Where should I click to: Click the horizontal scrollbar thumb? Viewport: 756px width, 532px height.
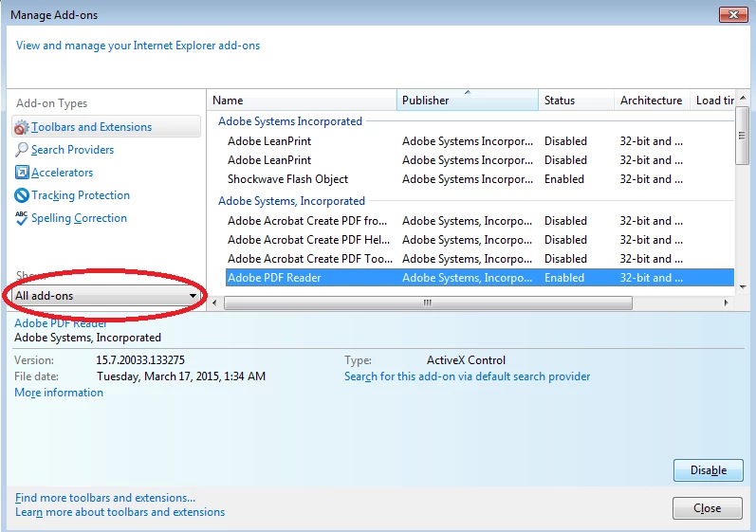pos(428,303)
